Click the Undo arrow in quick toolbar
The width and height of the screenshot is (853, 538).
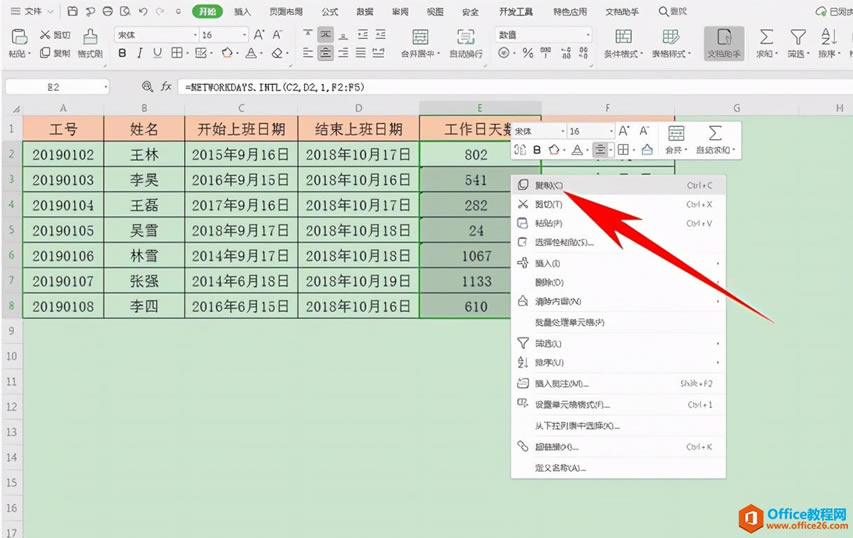click(x=143, y=11)
